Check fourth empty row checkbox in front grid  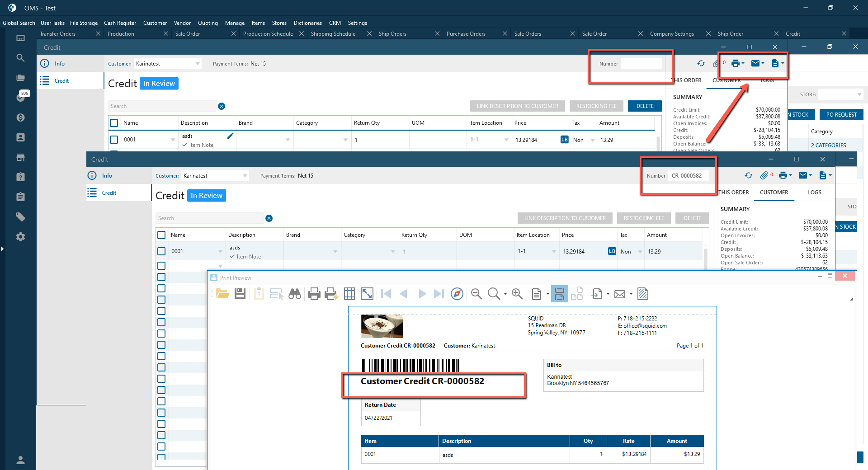[161, 300]
